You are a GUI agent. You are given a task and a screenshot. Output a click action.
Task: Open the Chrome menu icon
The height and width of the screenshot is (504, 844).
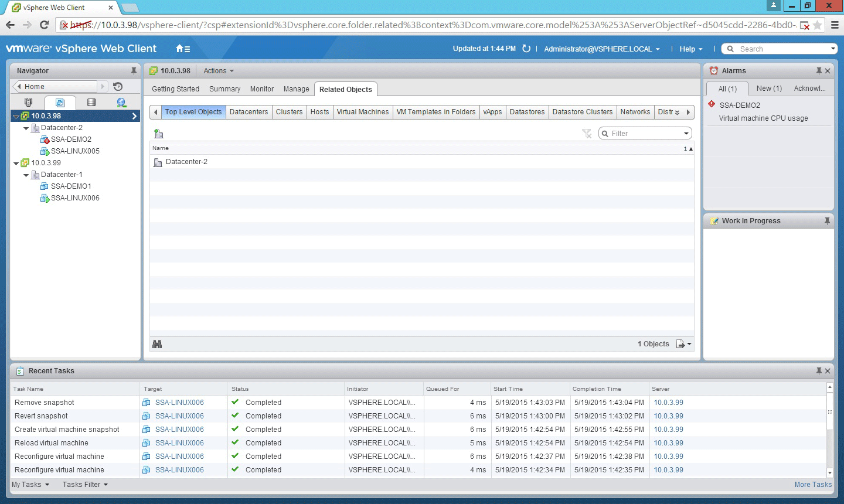point(835,25)
